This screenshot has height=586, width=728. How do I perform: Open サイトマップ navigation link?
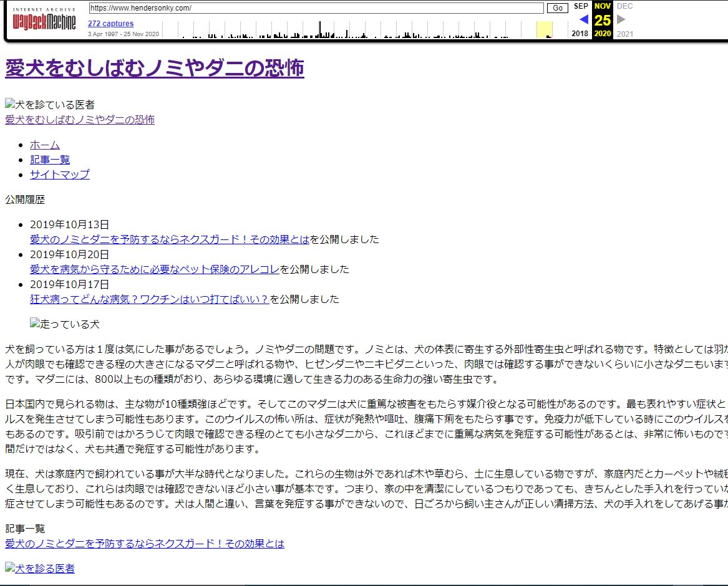60,175
